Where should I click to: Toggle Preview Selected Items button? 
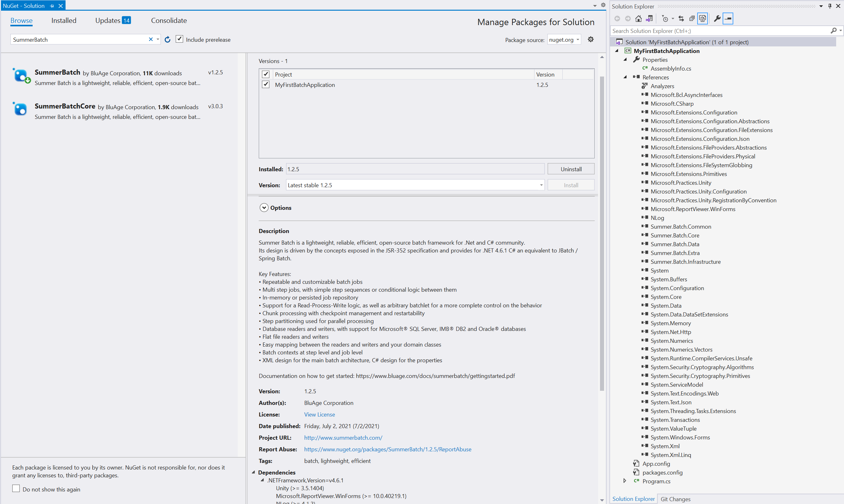(728, 19)
